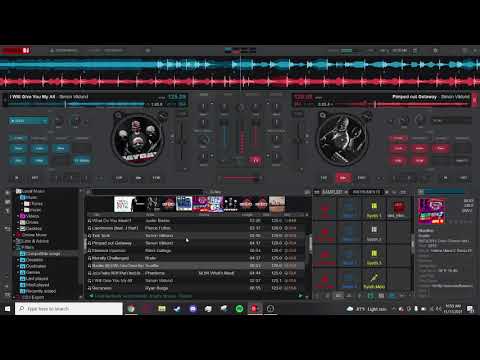Pause the right deck with red play button
Screen dimensions: 480x360
point(343,178)
